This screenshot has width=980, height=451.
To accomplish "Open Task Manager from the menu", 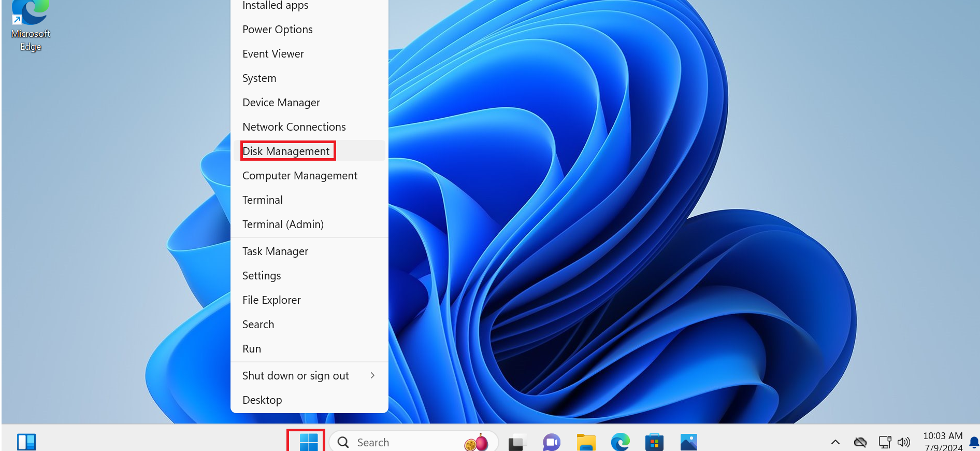I will click(x=309, y=251).
